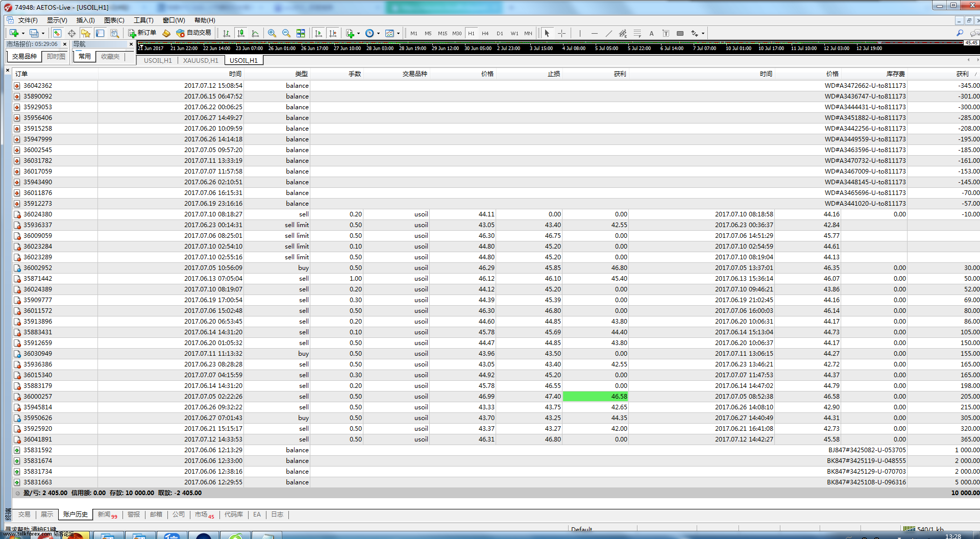Screen dimensions: 980x539
Task: Select order row 36042362
Action: tap(496, 86)
